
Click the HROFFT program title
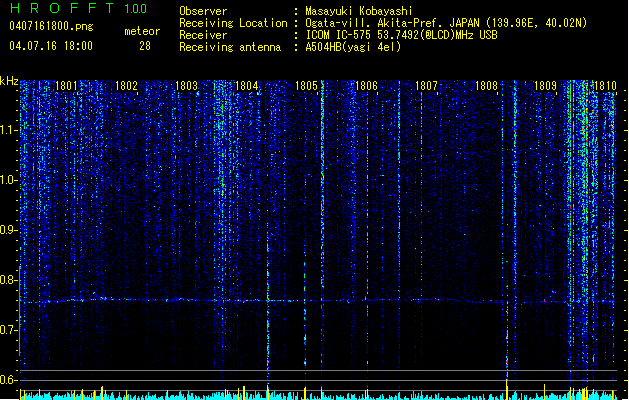click(x=62, y=8)
